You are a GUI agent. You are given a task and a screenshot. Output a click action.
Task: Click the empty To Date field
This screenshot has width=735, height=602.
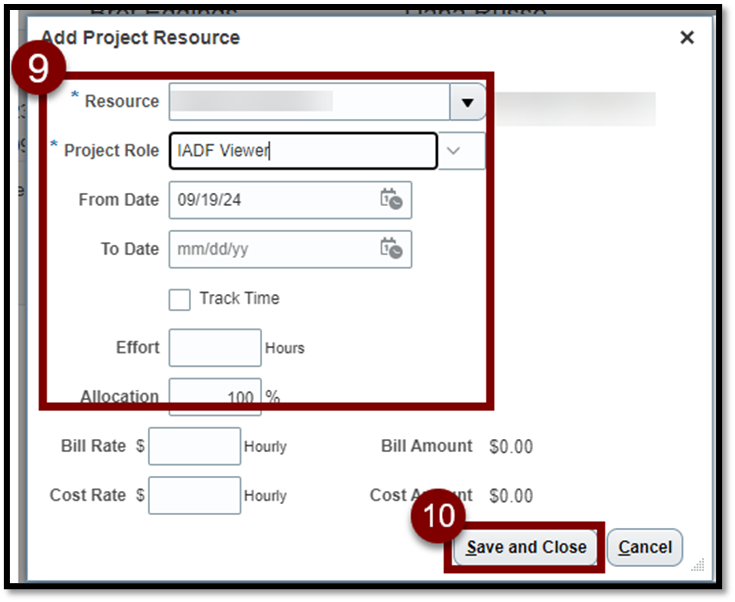tap(272, 249)
